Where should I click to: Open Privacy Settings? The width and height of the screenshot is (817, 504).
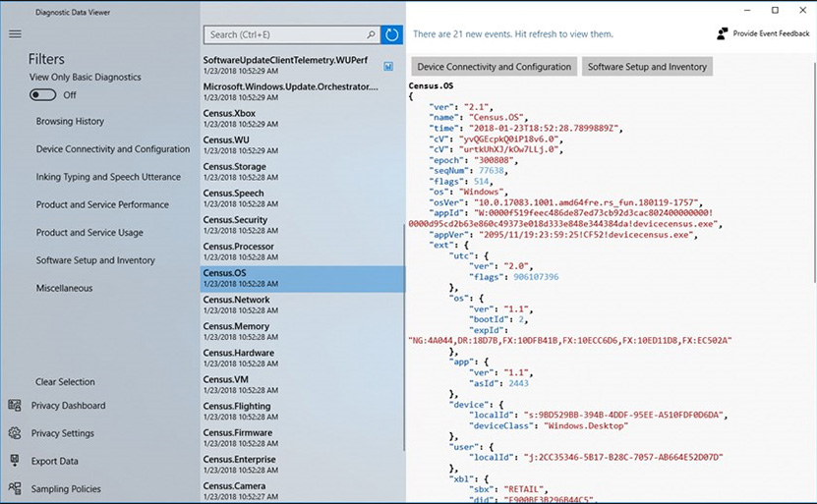63,433
